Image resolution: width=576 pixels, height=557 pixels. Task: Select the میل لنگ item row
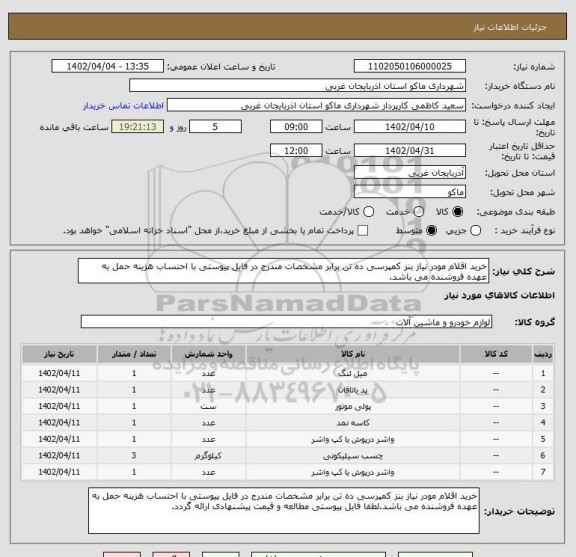287,373
